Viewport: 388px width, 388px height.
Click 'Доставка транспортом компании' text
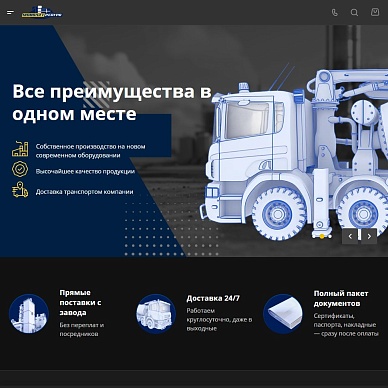[x=84, y=192]
